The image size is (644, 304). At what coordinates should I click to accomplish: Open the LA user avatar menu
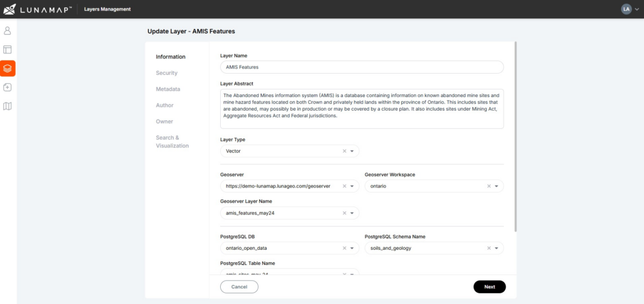(x=630, y=9)
